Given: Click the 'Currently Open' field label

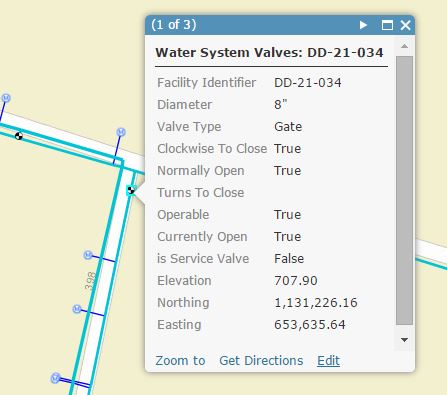Looking at the screenshot, I should point(202,237).
